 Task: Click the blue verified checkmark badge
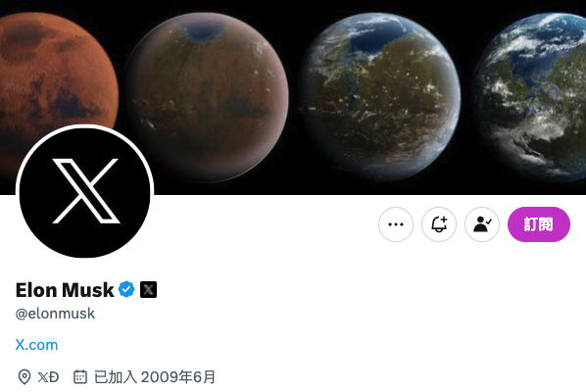coord(126,290)
